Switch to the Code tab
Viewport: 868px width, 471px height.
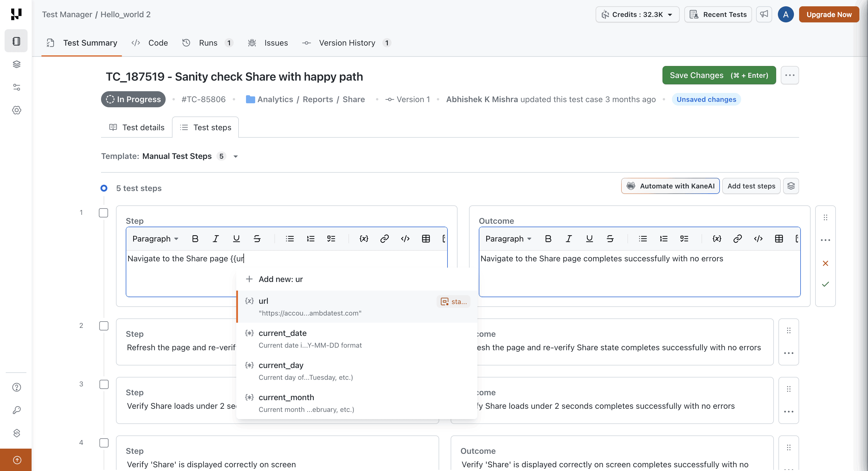[150, 43]
